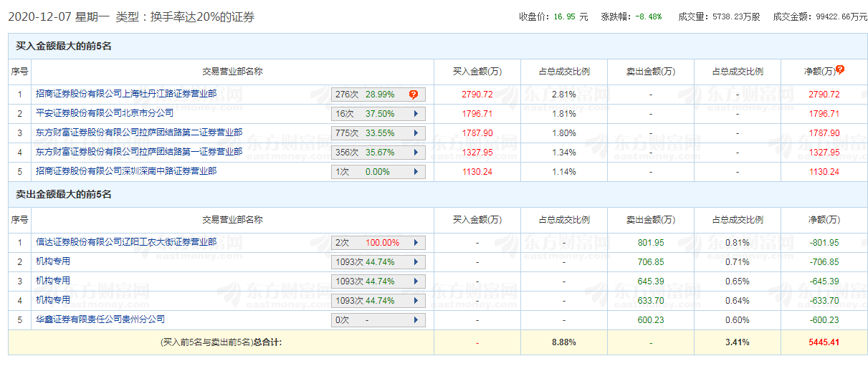The image size is (868, 366).
Task: Open 东方财富证券拉萨团结路第二证券营业部 link
Action: click(139, 133)
